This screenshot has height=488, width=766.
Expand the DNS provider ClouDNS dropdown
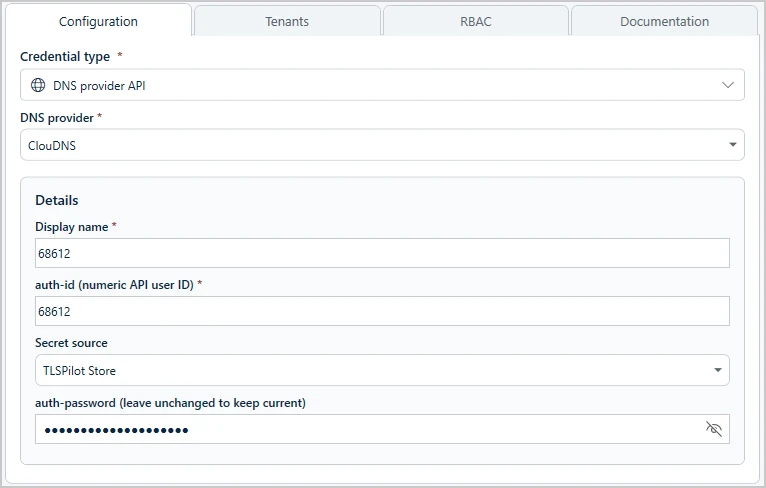pyautogui.click(x=382, y=145)
